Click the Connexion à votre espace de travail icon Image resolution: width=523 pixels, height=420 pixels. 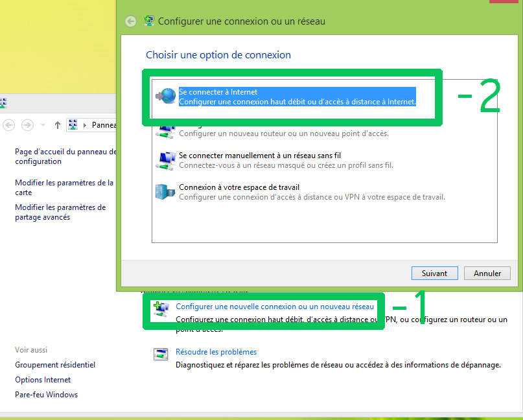click(x=166, y=192)
